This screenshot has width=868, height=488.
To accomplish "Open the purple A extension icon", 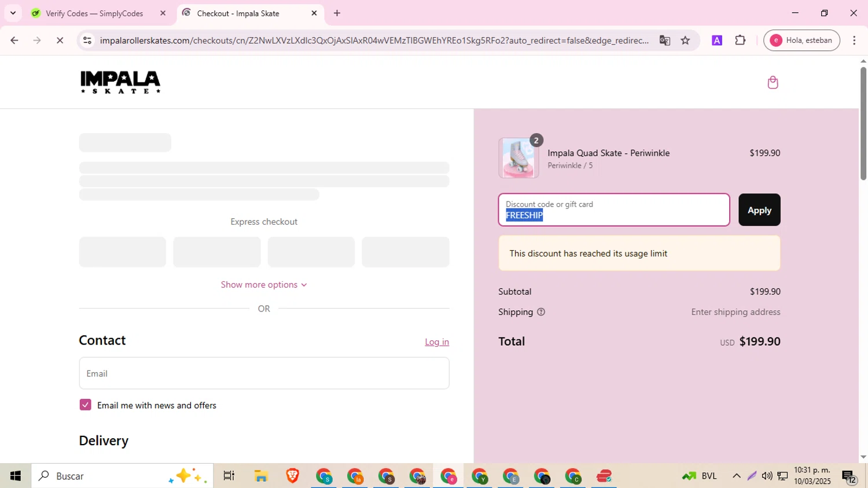I will tap(717, 41).
